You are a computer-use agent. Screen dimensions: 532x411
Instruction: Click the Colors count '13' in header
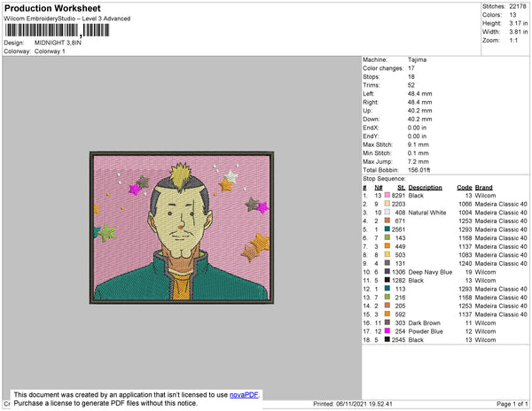[x=512, y=15]
